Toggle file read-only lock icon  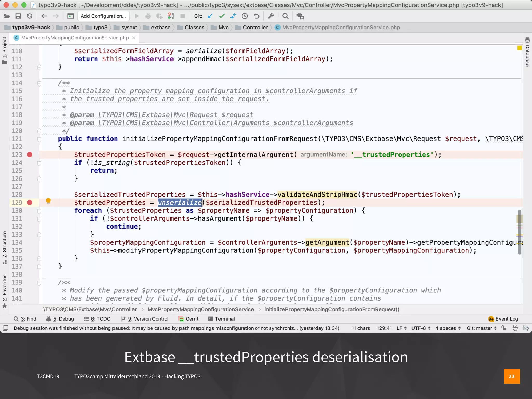504,328
